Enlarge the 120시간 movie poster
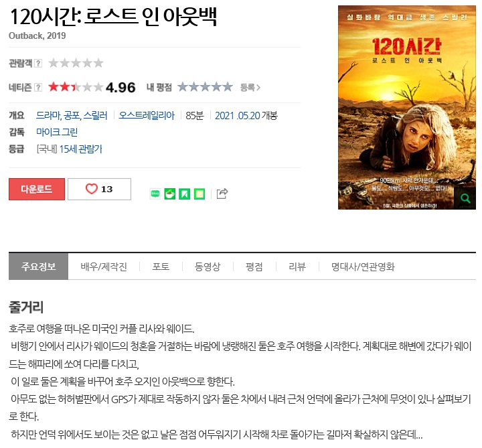482x448 pixels. coord(407,107)
